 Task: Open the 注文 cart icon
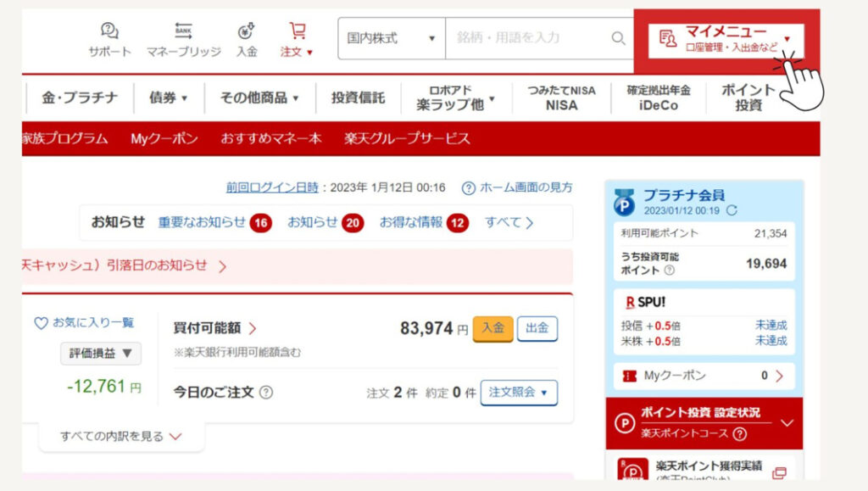[298, 31]
